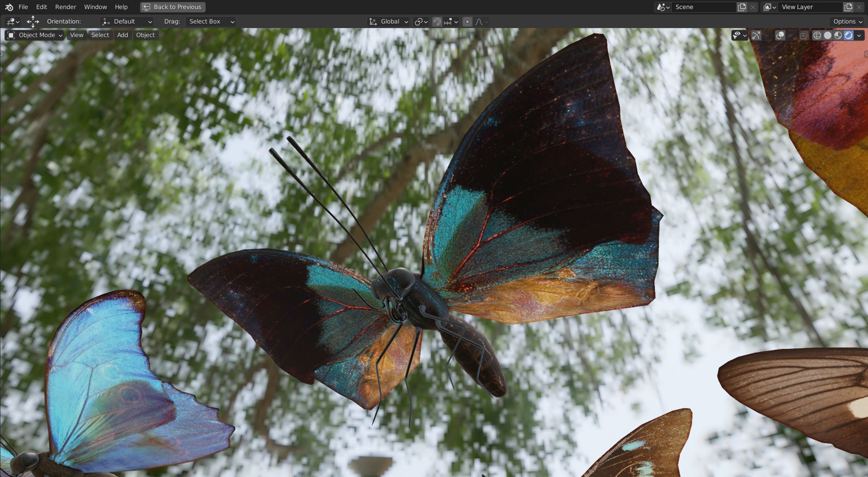Toggle proportional editing

(x=467, y=22)
